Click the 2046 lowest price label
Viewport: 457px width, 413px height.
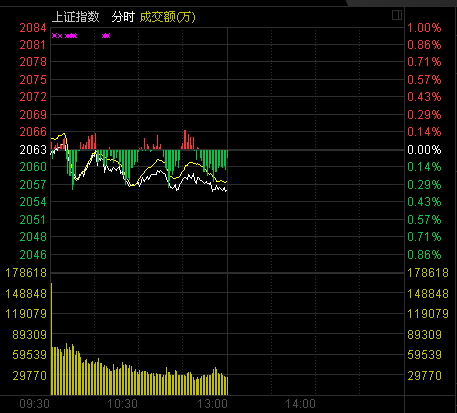33,255
